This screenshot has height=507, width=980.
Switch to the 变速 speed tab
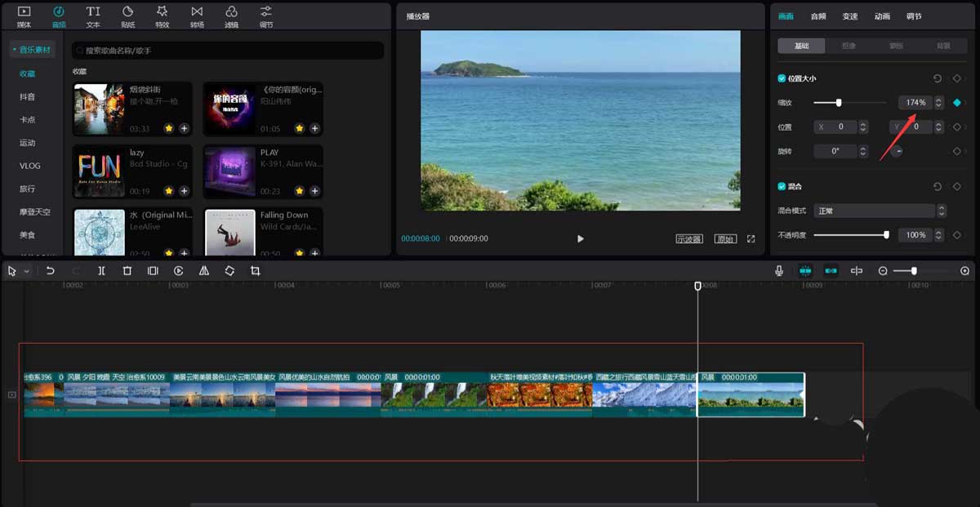[850, 16]
